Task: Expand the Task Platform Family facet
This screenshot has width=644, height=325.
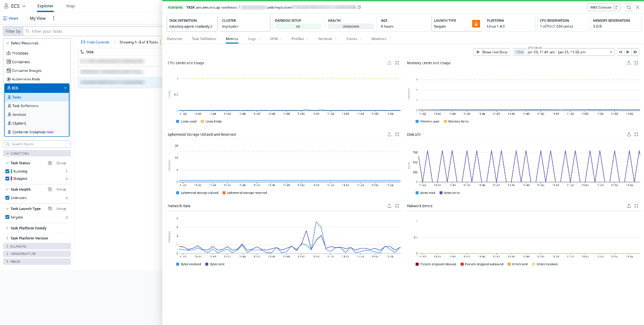Action: [7, 228]
